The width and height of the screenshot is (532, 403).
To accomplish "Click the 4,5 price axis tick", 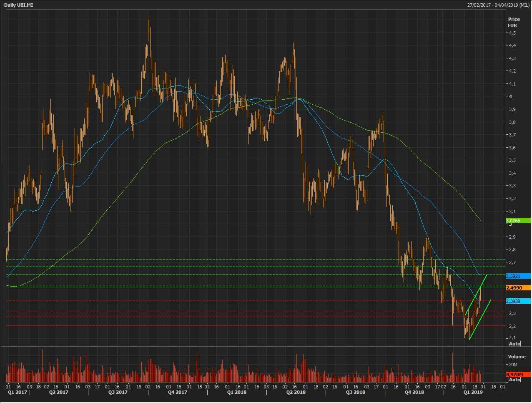I will point(512,33).
